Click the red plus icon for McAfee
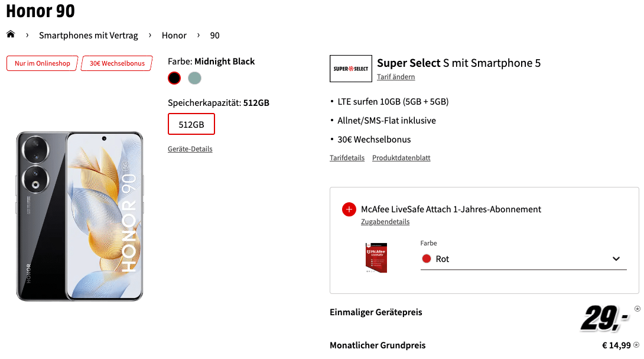Screen dimensions: 644x359 pyautogui.click(x=349, y=209)
